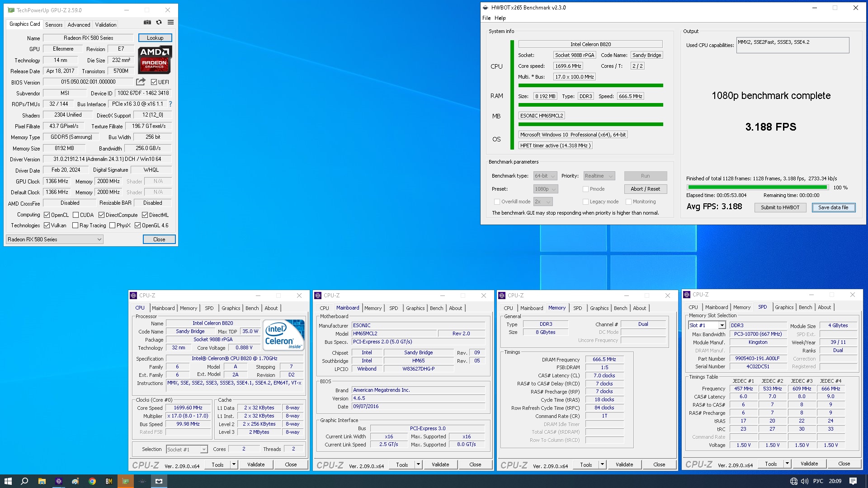This screenshot has width=868, height=488.
Task: Toggle the OpenGL 4.6 checkbox
Action: (137, 225)
